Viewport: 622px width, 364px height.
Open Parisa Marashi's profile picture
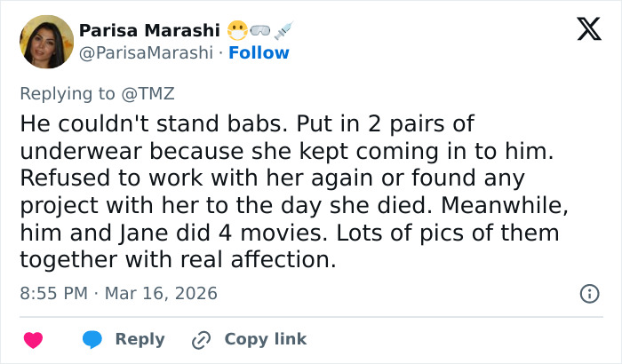pos(45,42)
